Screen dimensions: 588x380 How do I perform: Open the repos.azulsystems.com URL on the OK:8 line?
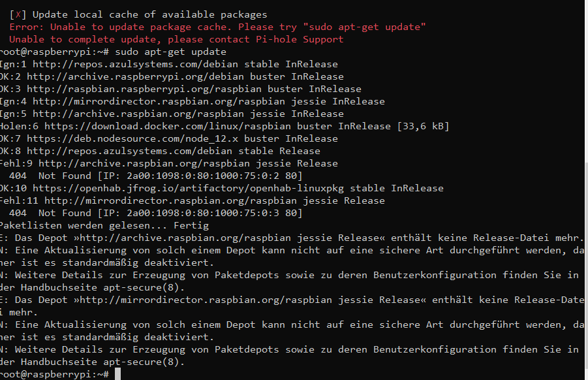[129, 151]
